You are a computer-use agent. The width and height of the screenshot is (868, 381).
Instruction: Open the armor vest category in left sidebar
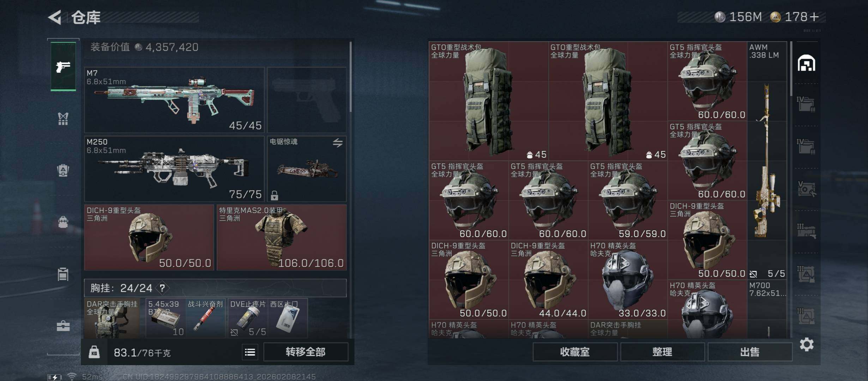[x=63, y=119]
